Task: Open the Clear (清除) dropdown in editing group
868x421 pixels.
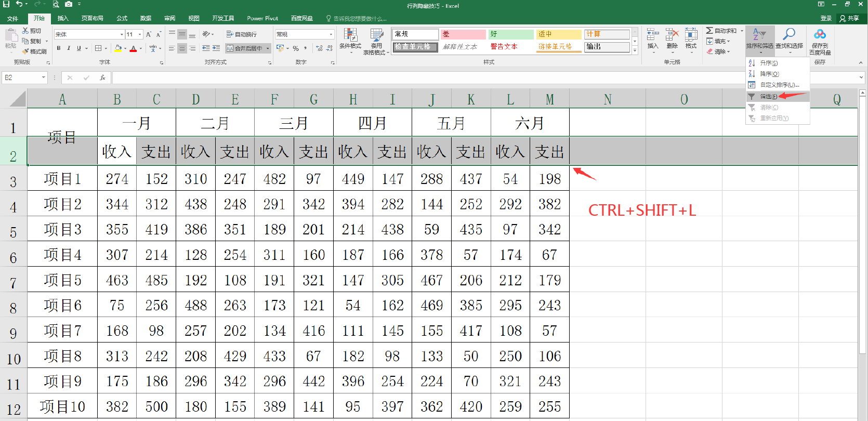Action: pyautogui.click(x=718, y=51)
